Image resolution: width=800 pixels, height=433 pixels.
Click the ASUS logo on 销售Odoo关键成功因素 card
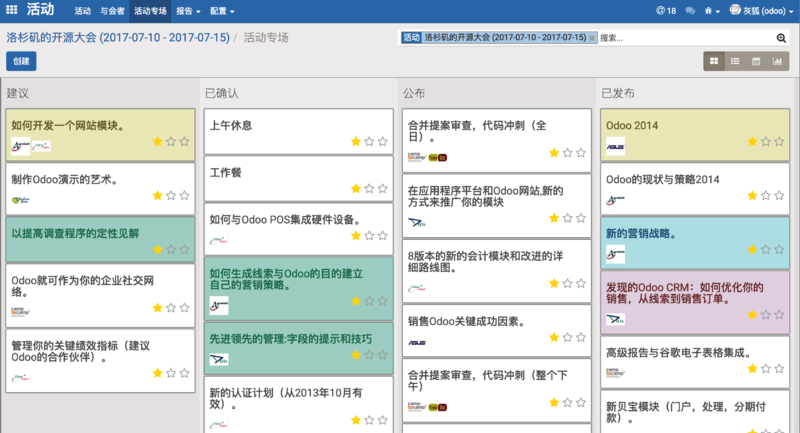pyautogui.click(x=417, y=343)
